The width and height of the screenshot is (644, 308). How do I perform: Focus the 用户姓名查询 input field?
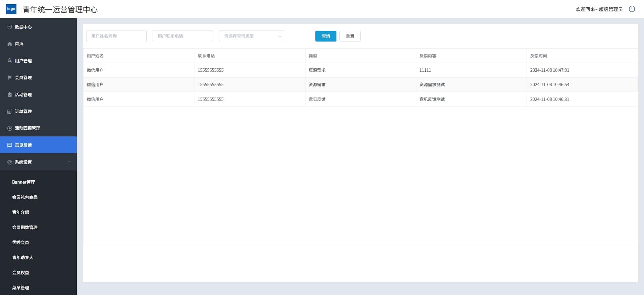[x=116, y=36]
